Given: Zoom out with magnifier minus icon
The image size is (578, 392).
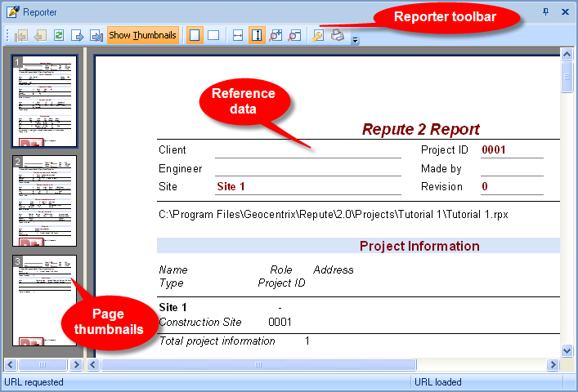Looking at the screenshot, I should click(x=294, y=36).
